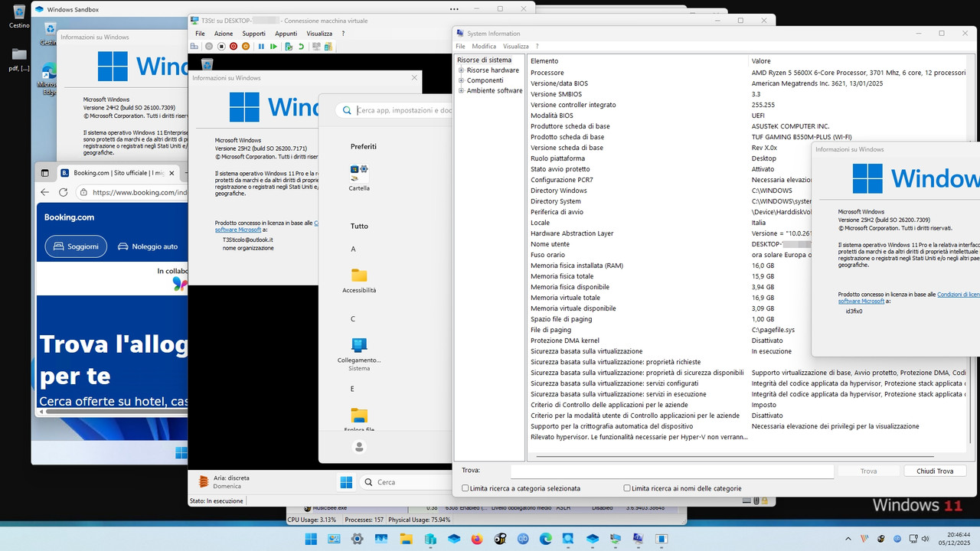Click the green Reset play icon in VM toolbar
Screen dimensions: 980x551
(273, 47)
